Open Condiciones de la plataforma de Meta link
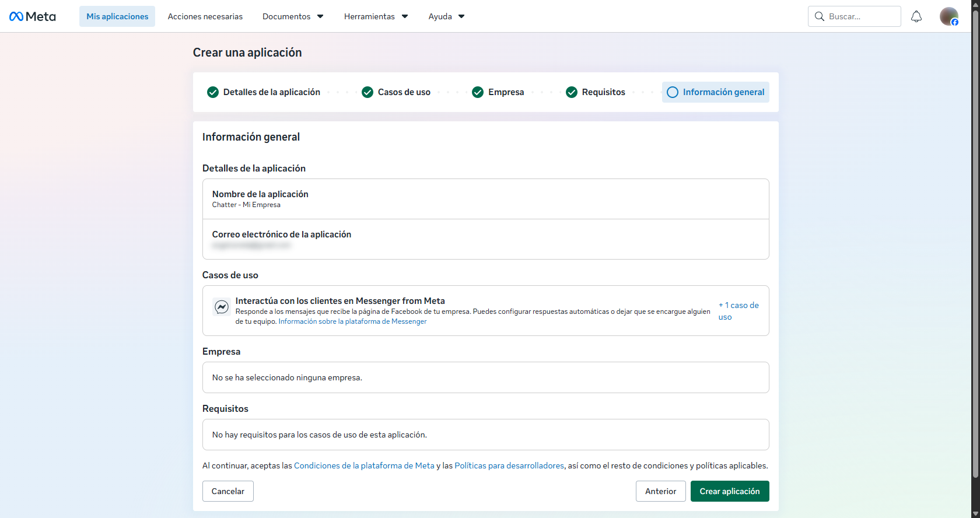This screenshot has width=980, height=518. click(x=364, y=466)
